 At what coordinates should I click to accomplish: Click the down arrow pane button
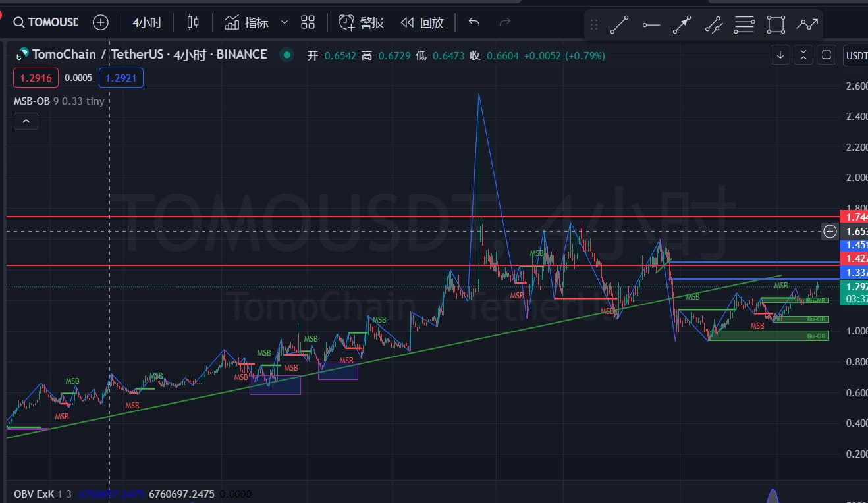(x=780, y=55)
